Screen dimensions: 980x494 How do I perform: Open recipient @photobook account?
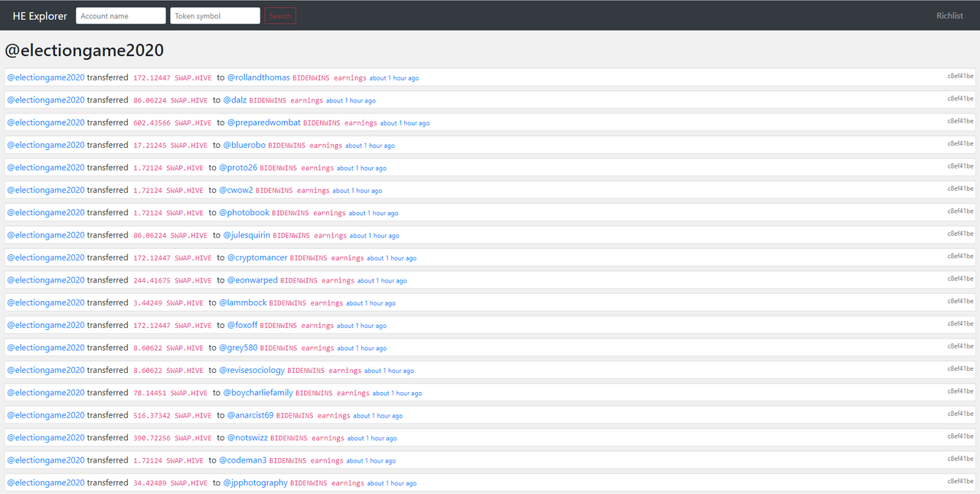click(x=244, y=212)
